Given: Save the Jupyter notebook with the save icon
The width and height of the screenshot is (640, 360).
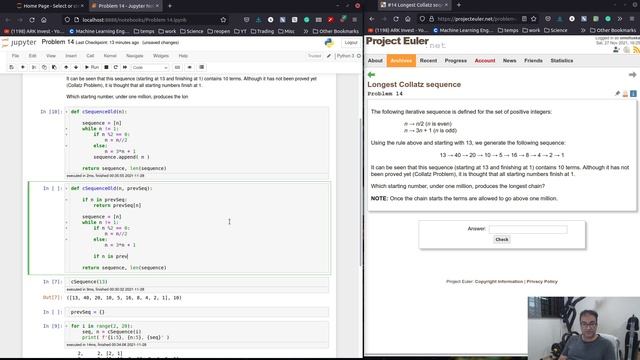Looking at the screenshot, I should 11,67.
